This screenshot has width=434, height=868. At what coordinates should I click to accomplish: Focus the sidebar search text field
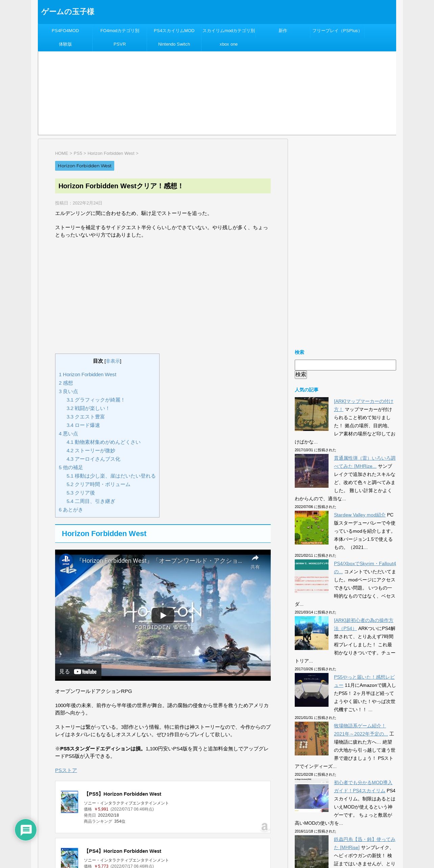[345, 365]
